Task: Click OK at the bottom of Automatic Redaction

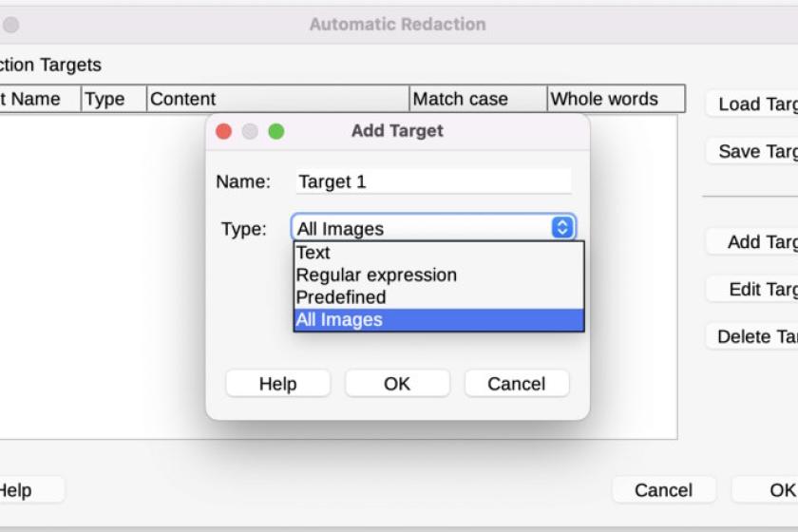Action: click(x=765, y=490)
